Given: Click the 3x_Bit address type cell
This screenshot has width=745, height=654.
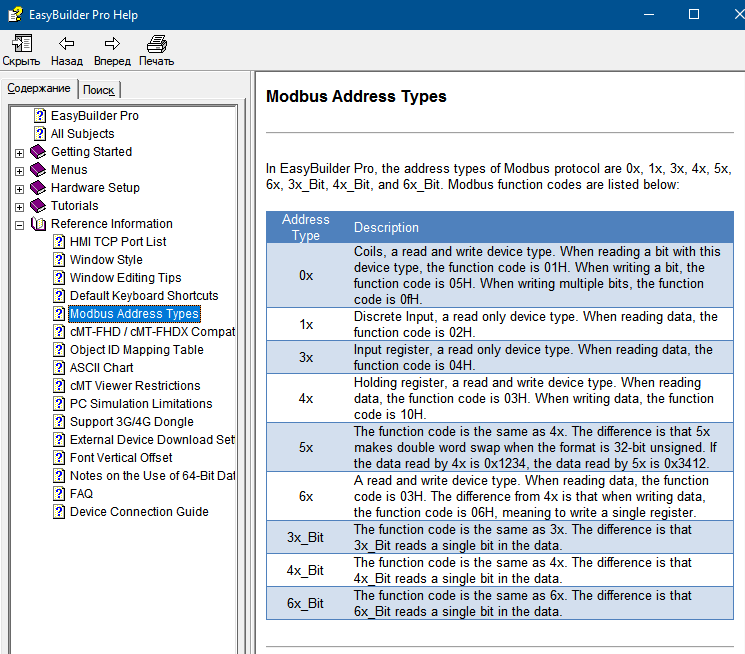Looking at the screenshot, I should 305,538.
